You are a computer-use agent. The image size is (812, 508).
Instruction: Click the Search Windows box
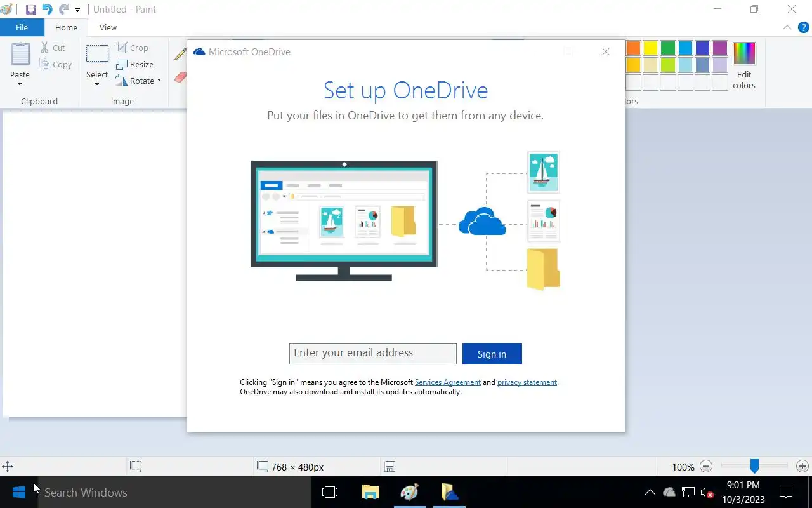click(174, 492)
